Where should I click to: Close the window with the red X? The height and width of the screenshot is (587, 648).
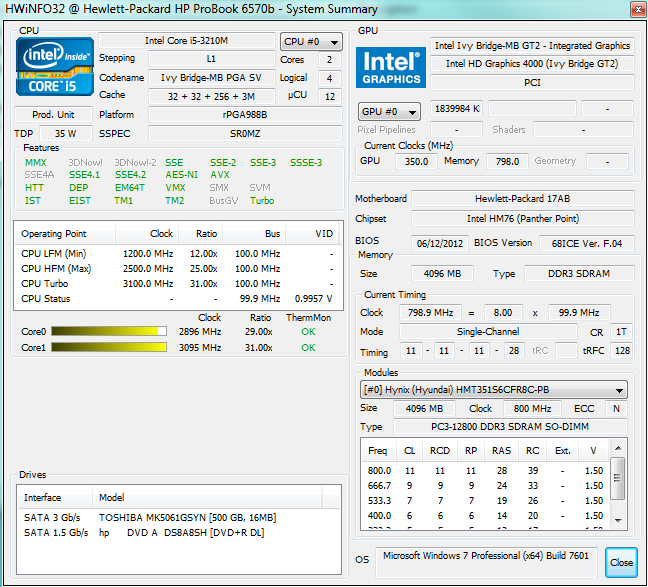638,10
